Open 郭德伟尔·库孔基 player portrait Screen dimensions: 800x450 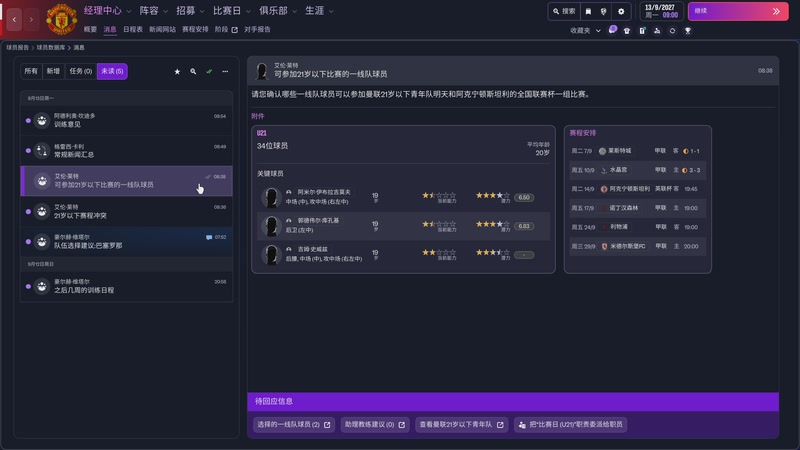pos(271,226)
